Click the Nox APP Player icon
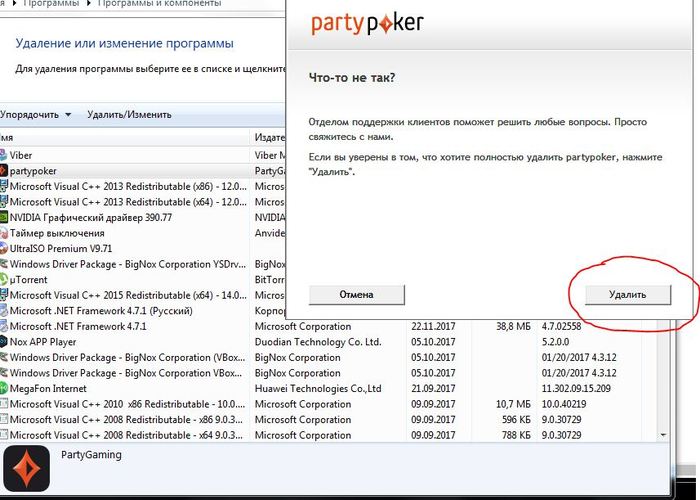This screenshot has height=500, width=700. point(4,342)
